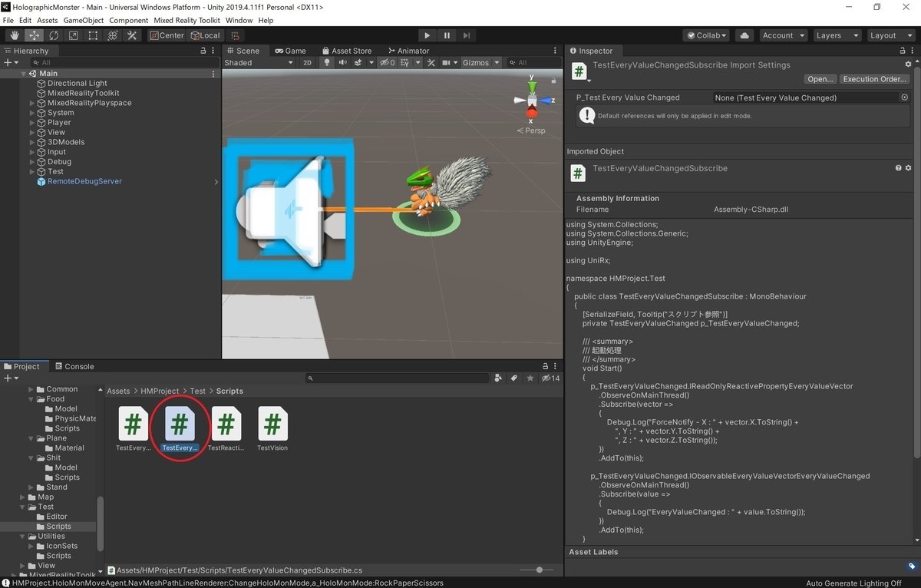Select the Rect Transform tool
The image size is (921, 588).
point(93,35)
